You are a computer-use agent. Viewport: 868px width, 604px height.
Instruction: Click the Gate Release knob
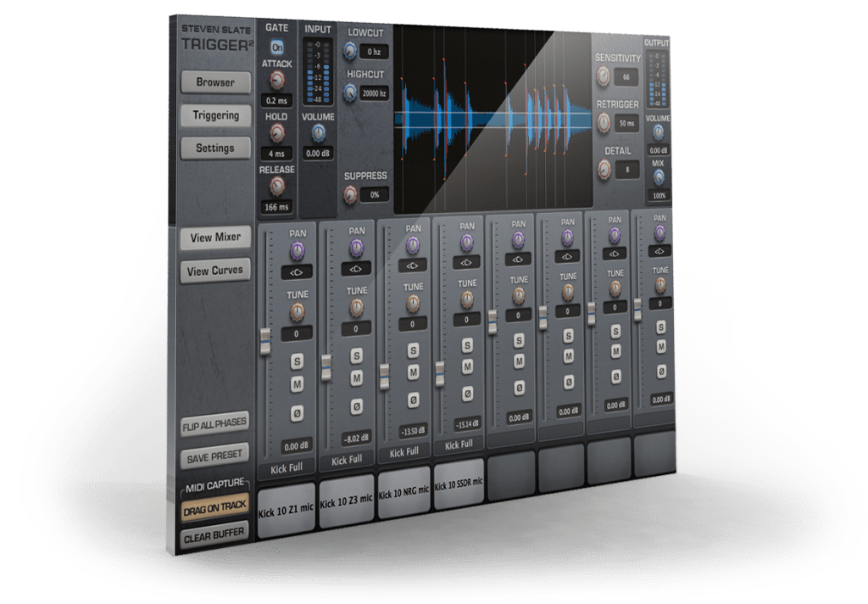coord(276,185)
